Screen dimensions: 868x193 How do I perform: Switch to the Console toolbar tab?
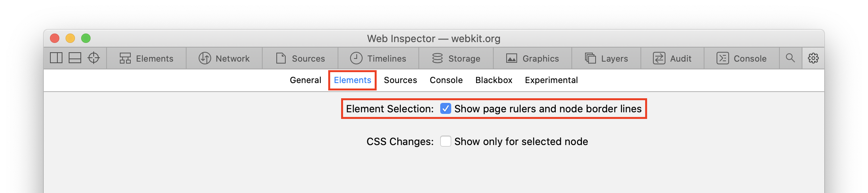(742, 58)
